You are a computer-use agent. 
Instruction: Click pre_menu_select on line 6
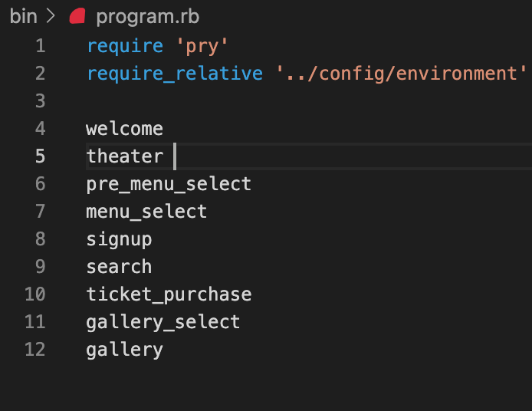tap(169, 184)
